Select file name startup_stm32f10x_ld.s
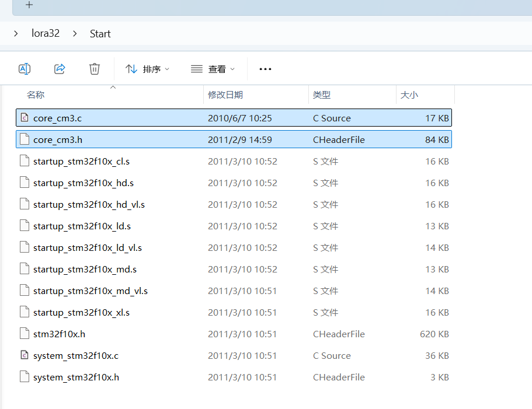 click(x=82, y=226)
